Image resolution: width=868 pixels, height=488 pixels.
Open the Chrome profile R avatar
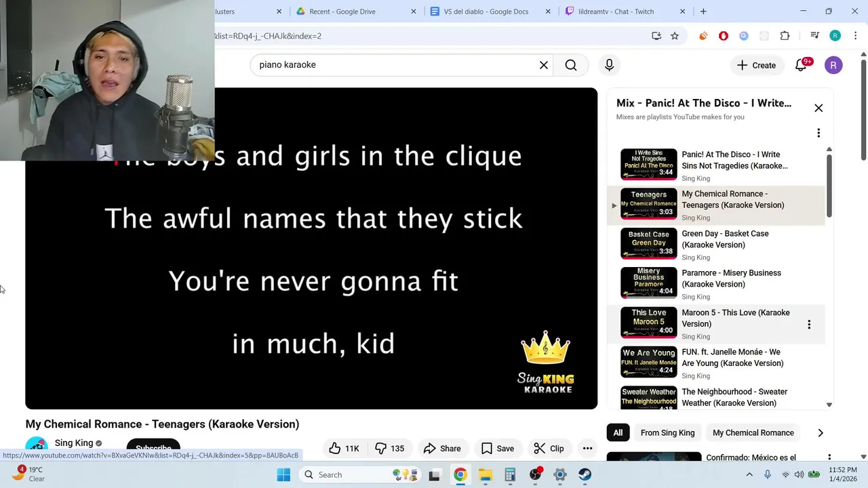pos(835,36)
